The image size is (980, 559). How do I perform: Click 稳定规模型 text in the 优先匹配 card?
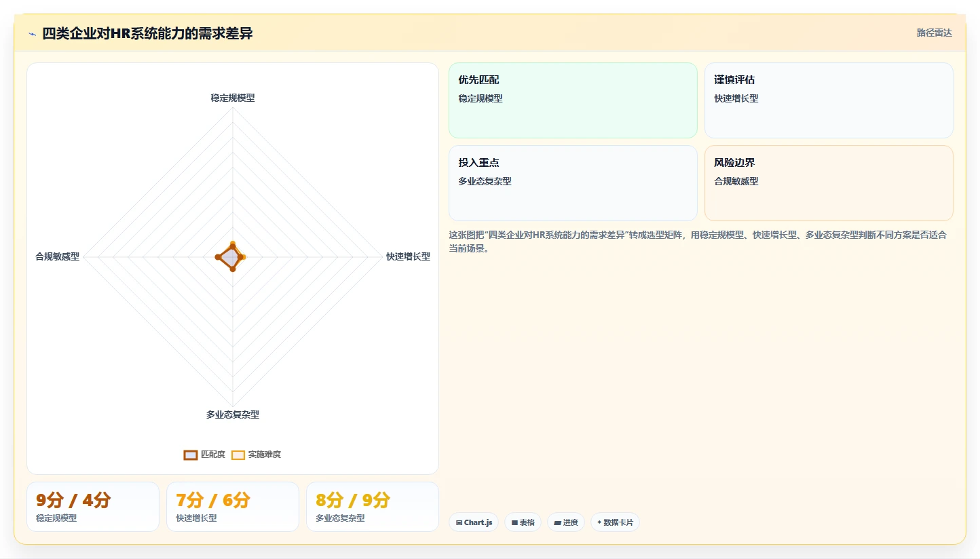(x=480, y=98)
